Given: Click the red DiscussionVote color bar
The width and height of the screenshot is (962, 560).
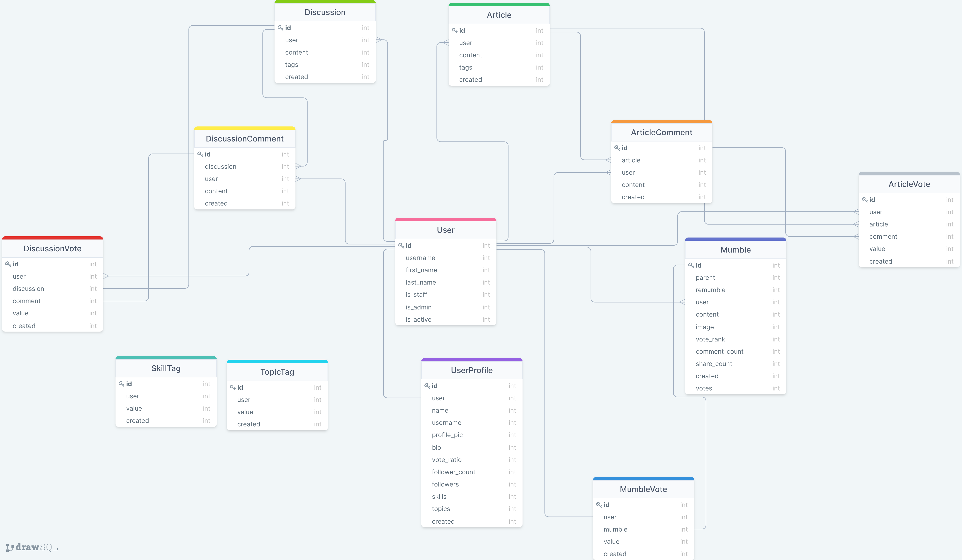Looking at the screenshot, I should pos(53,238).
